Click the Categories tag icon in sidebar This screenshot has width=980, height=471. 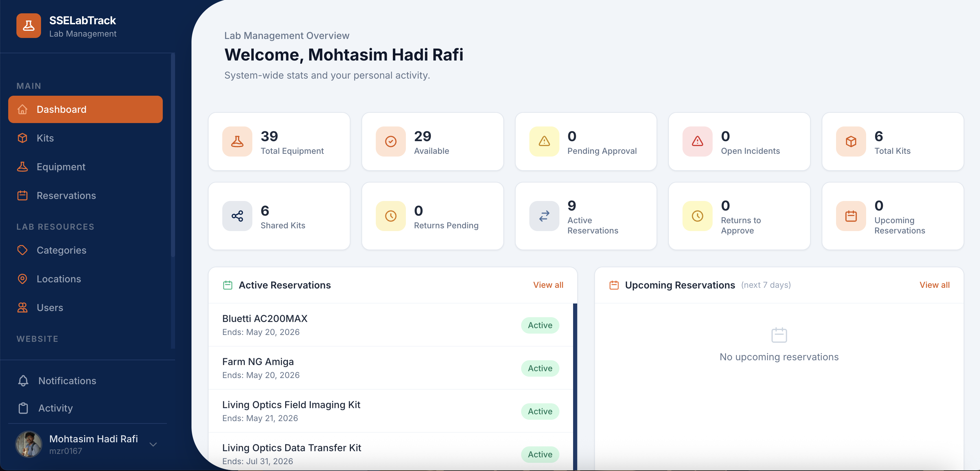(23, 250)
